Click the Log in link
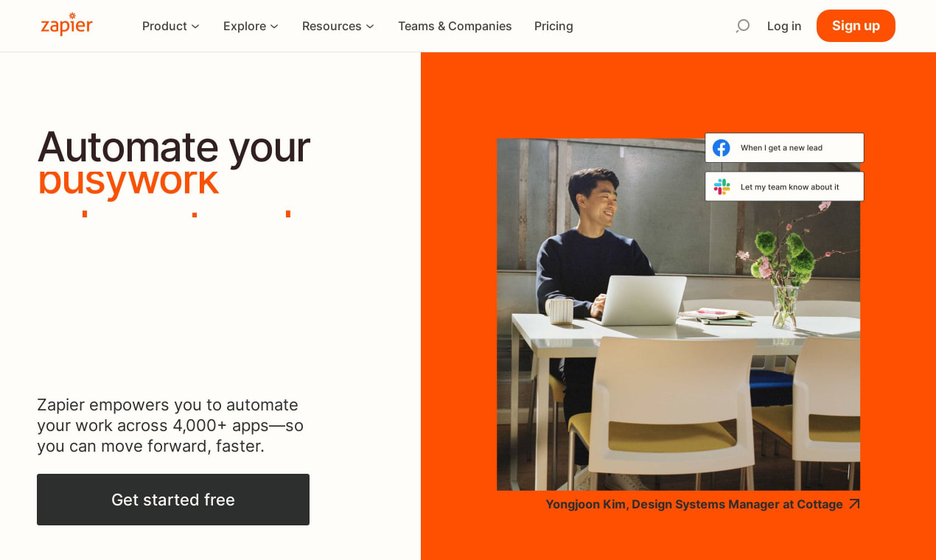This screenshot has height=560, width=936. click(784, 26)
